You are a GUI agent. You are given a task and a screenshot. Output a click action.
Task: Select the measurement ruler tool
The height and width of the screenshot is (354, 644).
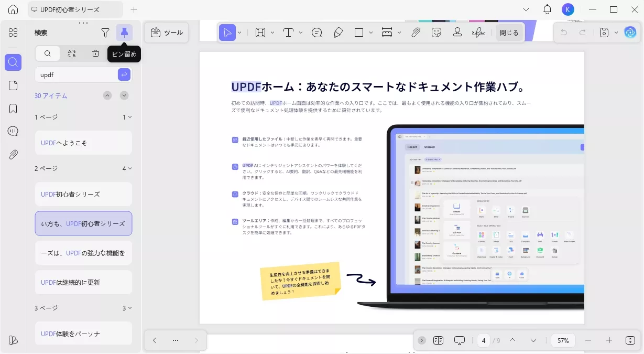click(387, 33)
